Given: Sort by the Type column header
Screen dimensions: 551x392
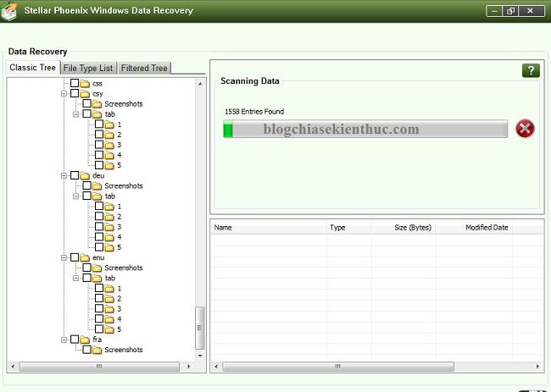Looking at the screenshot, I should coord(348,228).
